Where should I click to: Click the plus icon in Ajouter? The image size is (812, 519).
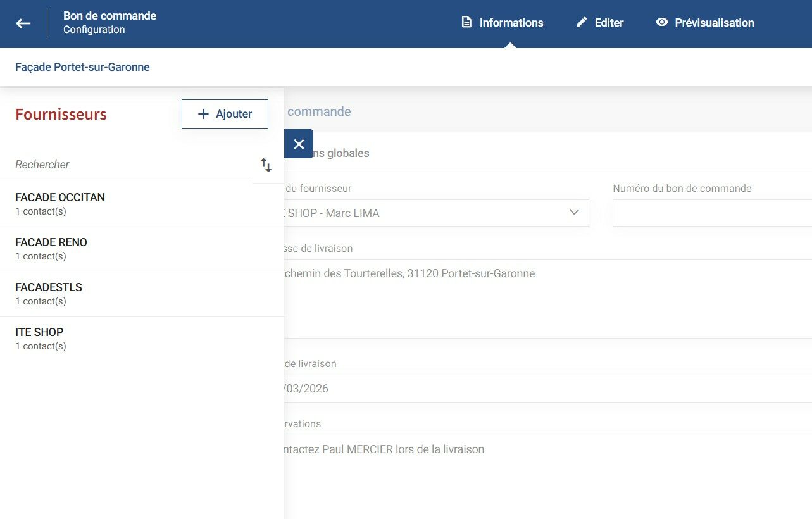pos(203,114)
